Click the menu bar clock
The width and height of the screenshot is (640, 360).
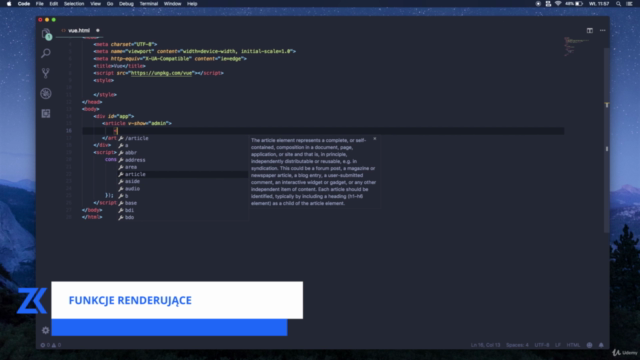[599, 4]
